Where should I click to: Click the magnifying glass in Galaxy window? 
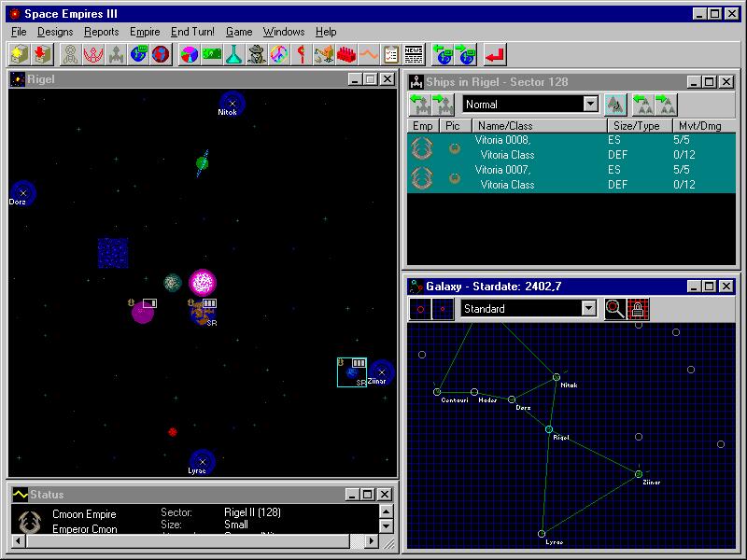point(615,309)
